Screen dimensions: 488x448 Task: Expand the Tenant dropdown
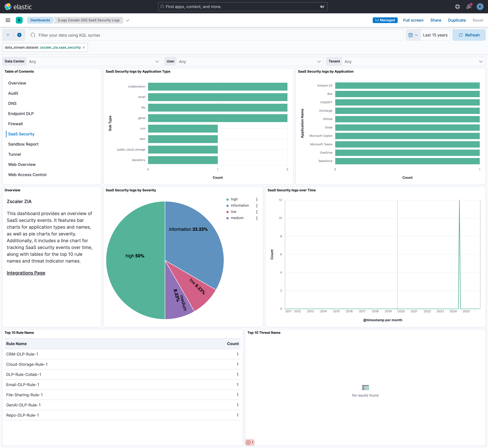click(414, 62)
